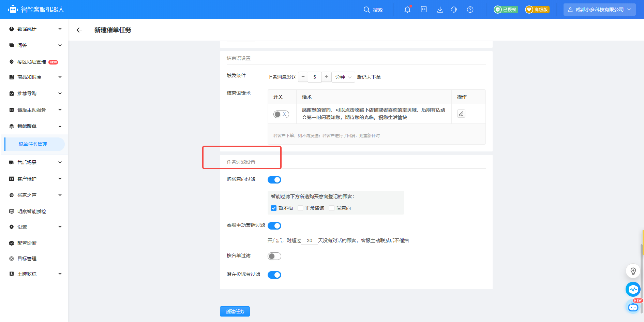
Task: Collapse the 智能跟单 menu chevron
Action: coord(60,126)
